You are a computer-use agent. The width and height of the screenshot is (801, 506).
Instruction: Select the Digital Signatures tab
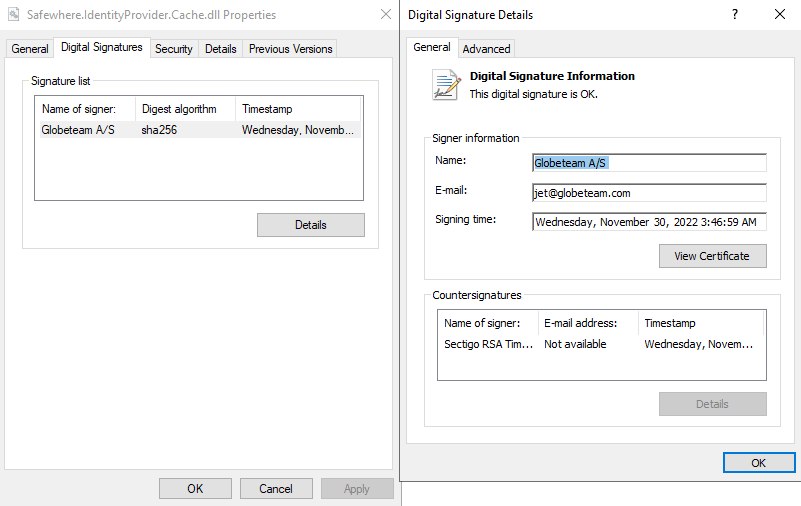(102, 47)
